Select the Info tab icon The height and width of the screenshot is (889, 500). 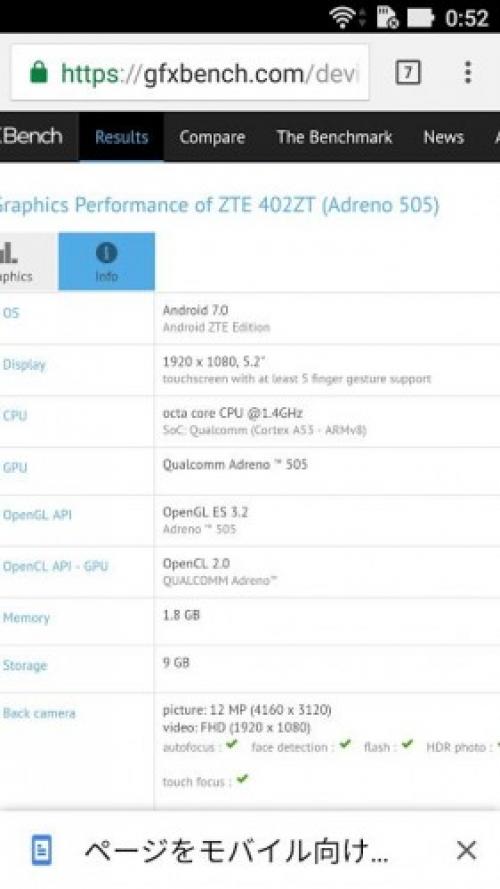[x=107, y=253]
